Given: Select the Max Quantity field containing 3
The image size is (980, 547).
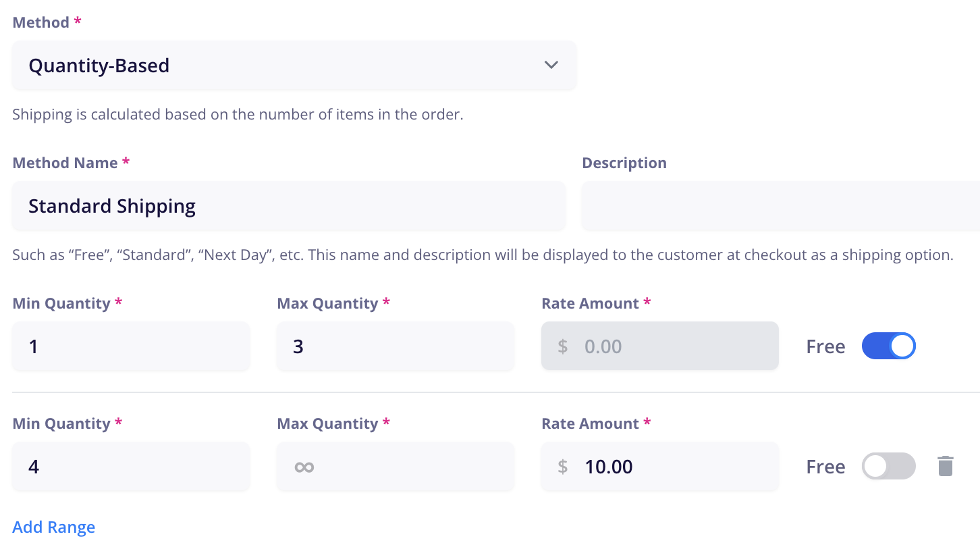Looking at the screenshot, I should click(x=396, y=346).
